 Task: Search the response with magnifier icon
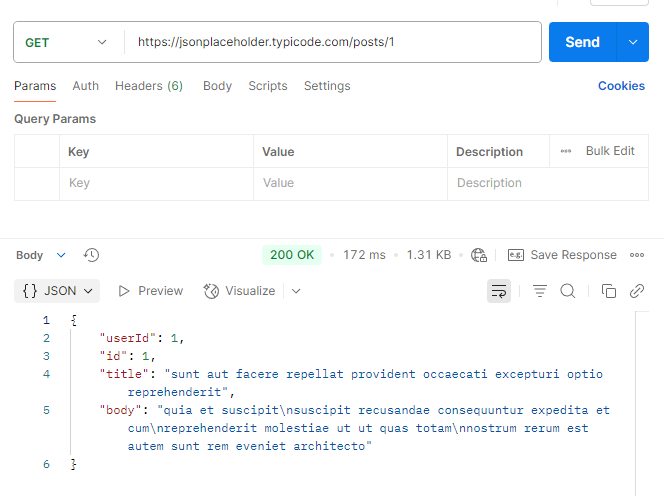pos(567,291)
